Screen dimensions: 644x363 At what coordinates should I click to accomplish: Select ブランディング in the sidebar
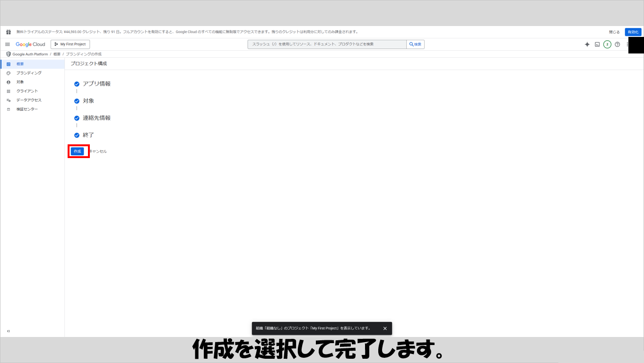pyautogui.click(x=29, y=73)
